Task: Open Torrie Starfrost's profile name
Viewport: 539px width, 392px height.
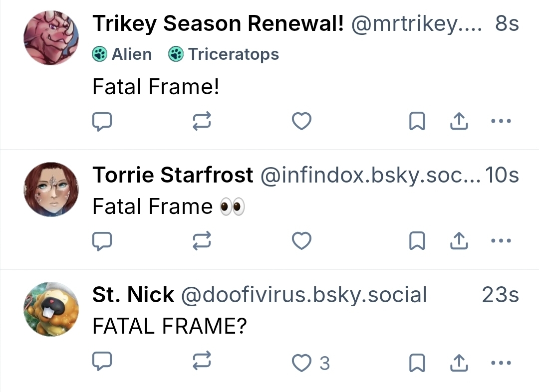Action: click(173, 175)
